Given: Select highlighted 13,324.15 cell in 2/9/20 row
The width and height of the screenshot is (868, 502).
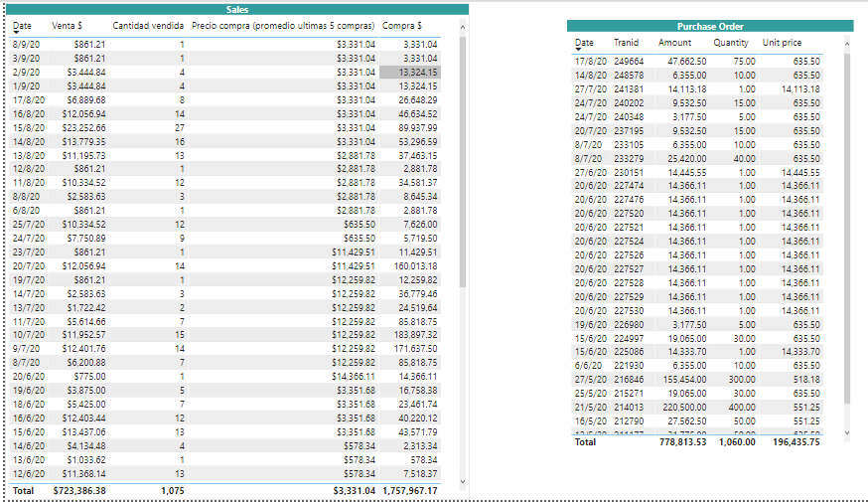Looking at the screenshot, I should [x=410, y=72].
